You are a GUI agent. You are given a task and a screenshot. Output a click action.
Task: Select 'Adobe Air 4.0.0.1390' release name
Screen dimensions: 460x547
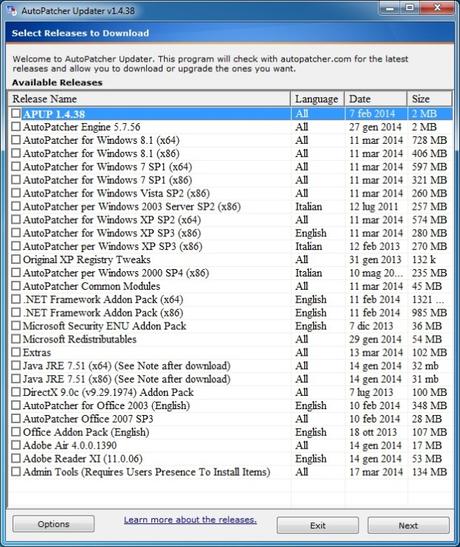point(70,445)
